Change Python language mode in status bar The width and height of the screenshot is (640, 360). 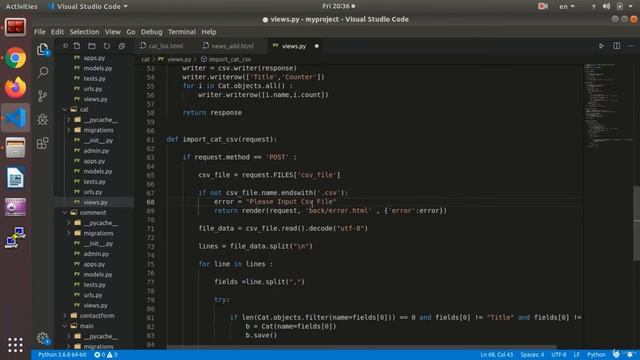[596, 355]
